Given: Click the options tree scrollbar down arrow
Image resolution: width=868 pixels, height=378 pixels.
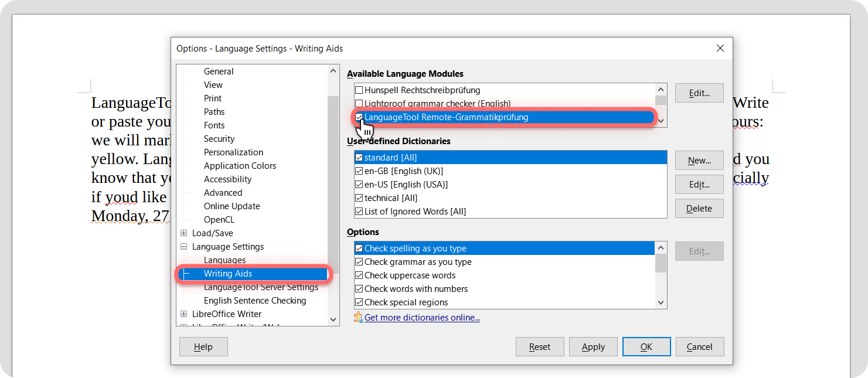Looking at the screenshot, I should click(333, 319).
